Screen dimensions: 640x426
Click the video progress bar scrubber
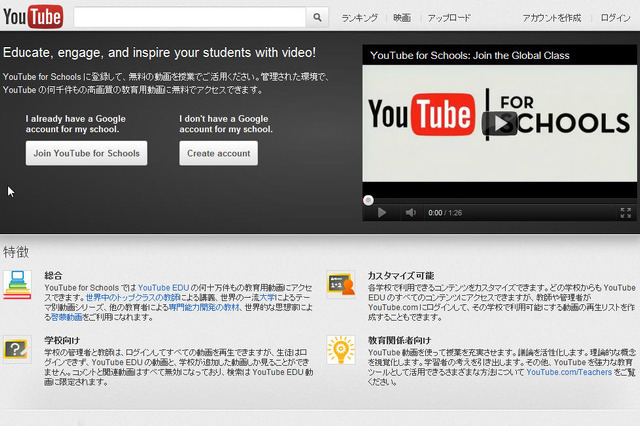[x=369, y=200]
